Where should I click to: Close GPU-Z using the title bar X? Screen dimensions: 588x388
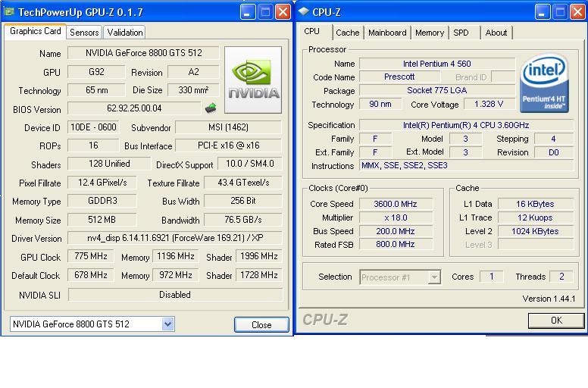(283, 12)
